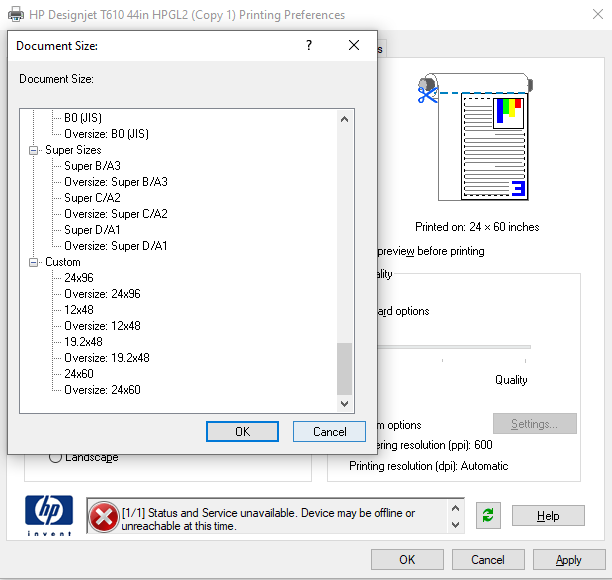Click the green refresh status icon
The image size is (612, 580).
[x=487, y=515]
